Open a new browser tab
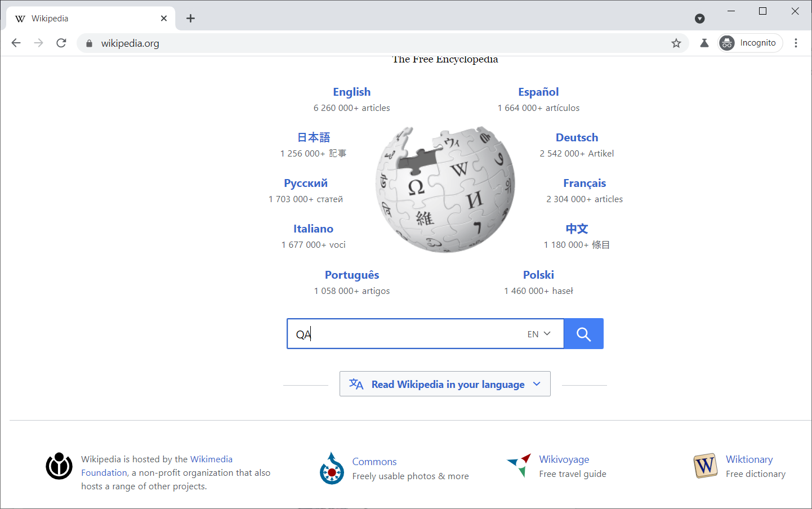The height and width of the screenshot is (509, 812). pos(190,18)
